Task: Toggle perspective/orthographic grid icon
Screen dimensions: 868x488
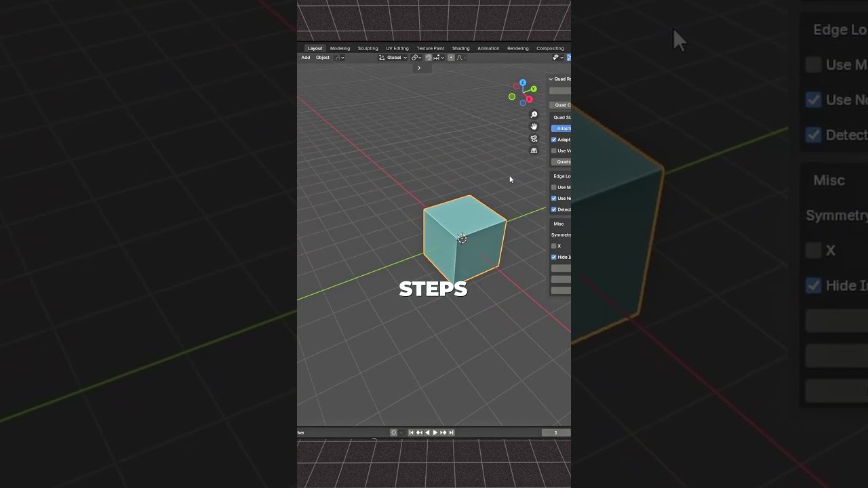Action: click(x=534, y=150)
